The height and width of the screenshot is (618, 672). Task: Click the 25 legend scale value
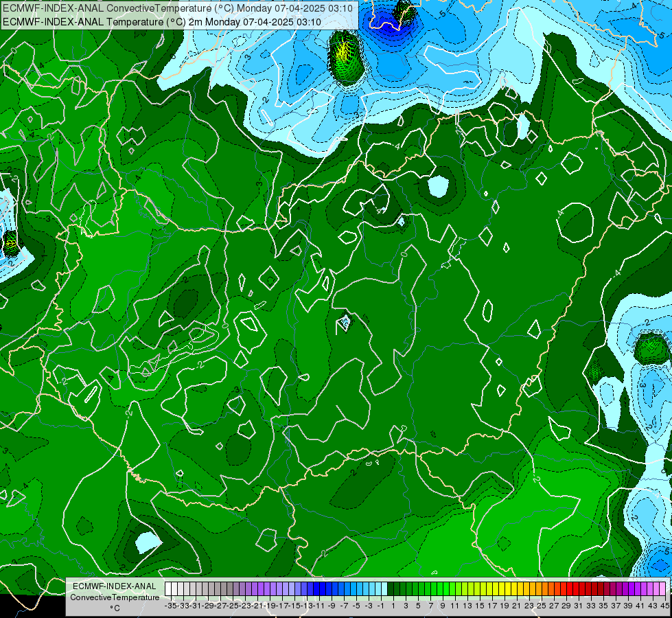click(x=542, y=606)
